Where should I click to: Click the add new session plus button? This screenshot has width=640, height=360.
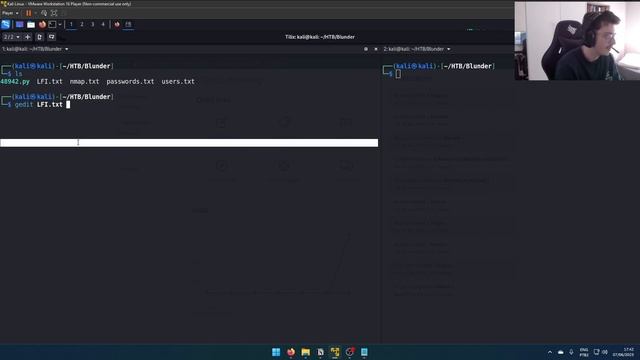[x=27, y=37]
